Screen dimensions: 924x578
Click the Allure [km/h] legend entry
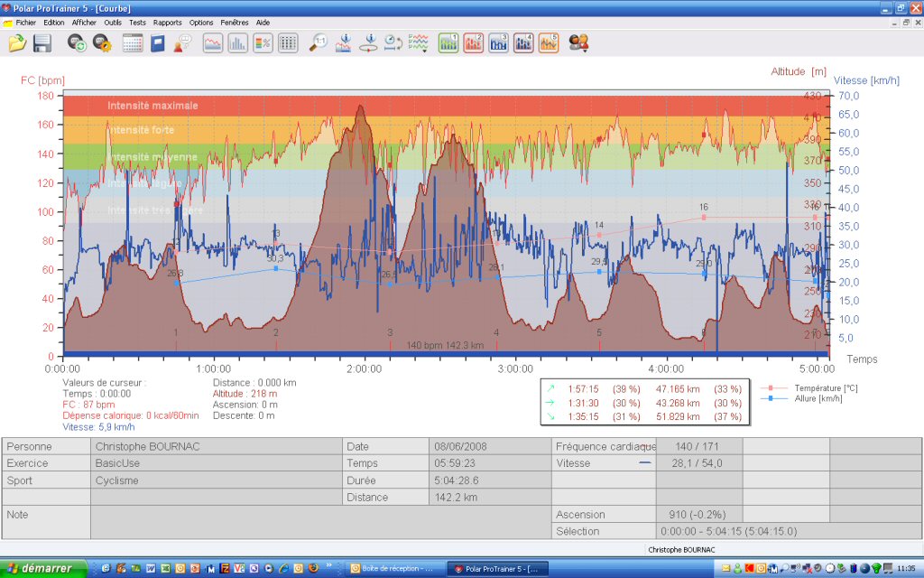coord(801,398)
